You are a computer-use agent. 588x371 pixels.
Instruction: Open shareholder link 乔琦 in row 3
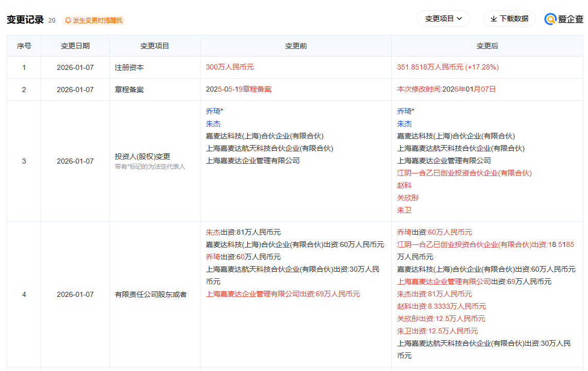point(213,111)
